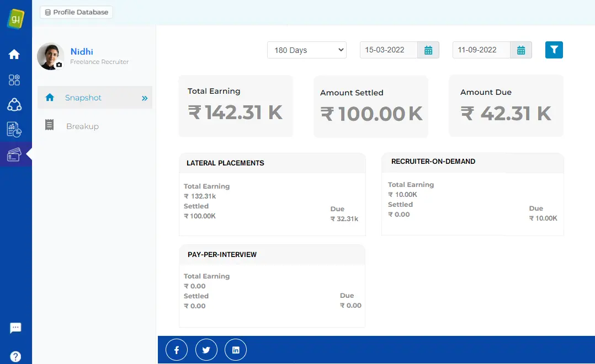The width and height of the screenshot is (595, 364).
Task: Open calendar picker for end date
Action: tap(521, 50)
